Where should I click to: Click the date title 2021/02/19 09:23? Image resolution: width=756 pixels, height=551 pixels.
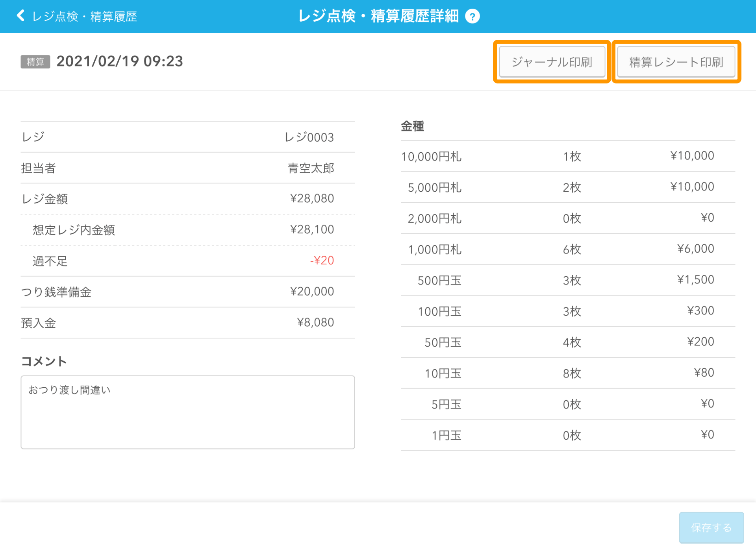(x=120, y=61)
